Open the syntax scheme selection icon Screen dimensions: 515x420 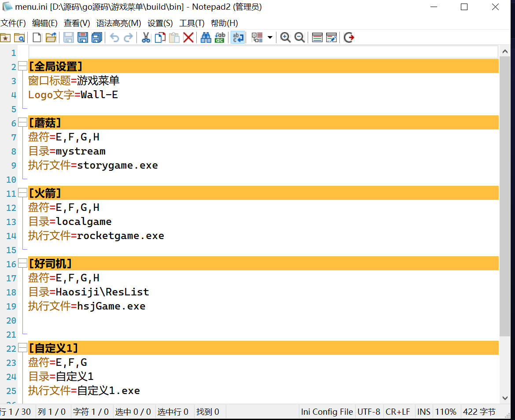317,37
